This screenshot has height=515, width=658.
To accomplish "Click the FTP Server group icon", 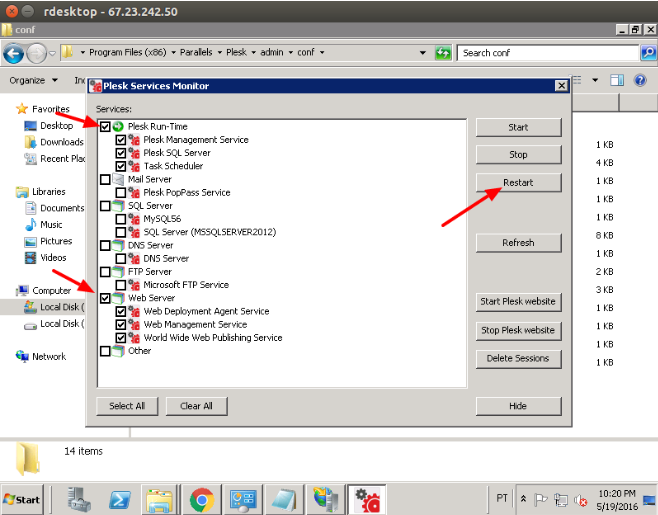I will pos(118,272).
